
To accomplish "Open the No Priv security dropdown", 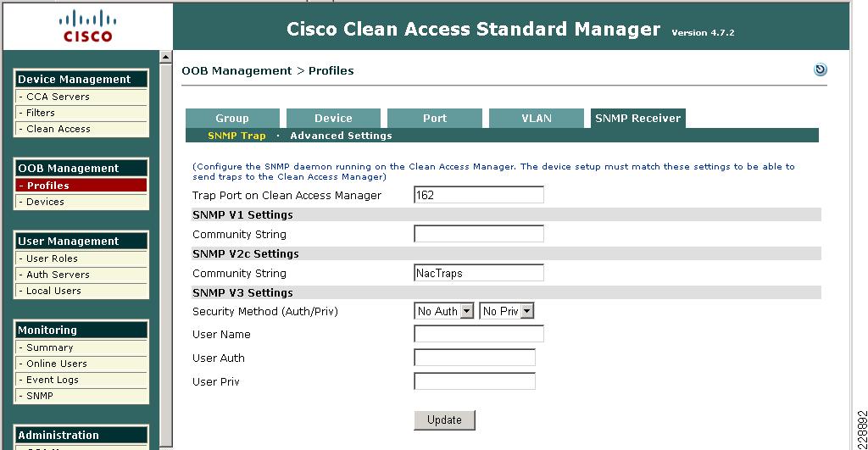I will [x=506, y=311].
